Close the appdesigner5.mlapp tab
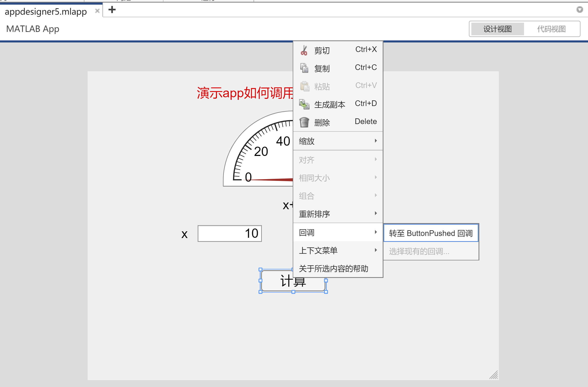This screenshot has height=387, width=588. [x=97, y=11]
